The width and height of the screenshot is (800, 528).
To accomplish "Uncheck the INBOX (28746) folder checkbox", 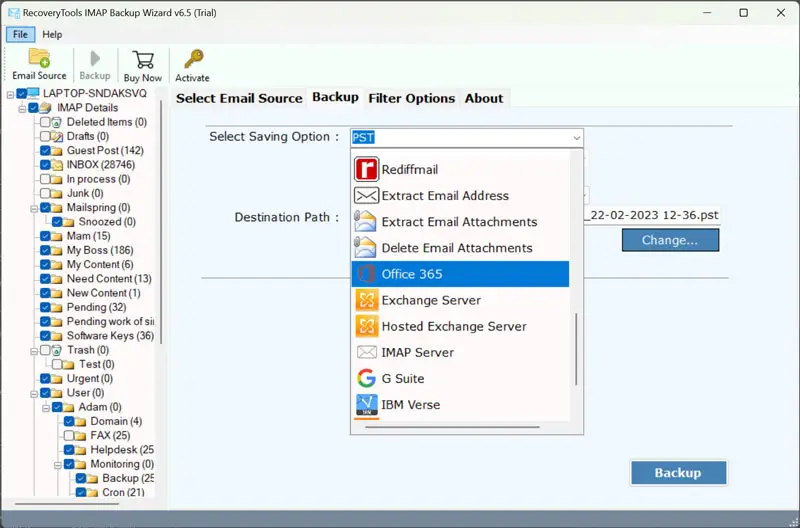I will coord(45,165).
